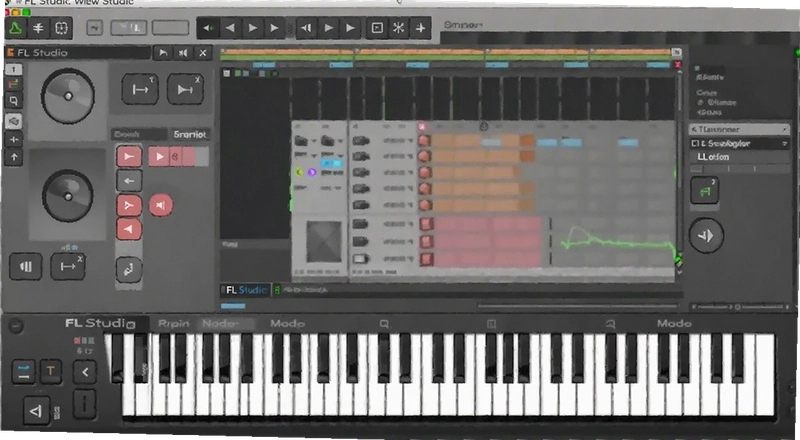Click the music note button below red buttons
The height and width of the screenshot is (440, 800).
[x=129, y=270]
